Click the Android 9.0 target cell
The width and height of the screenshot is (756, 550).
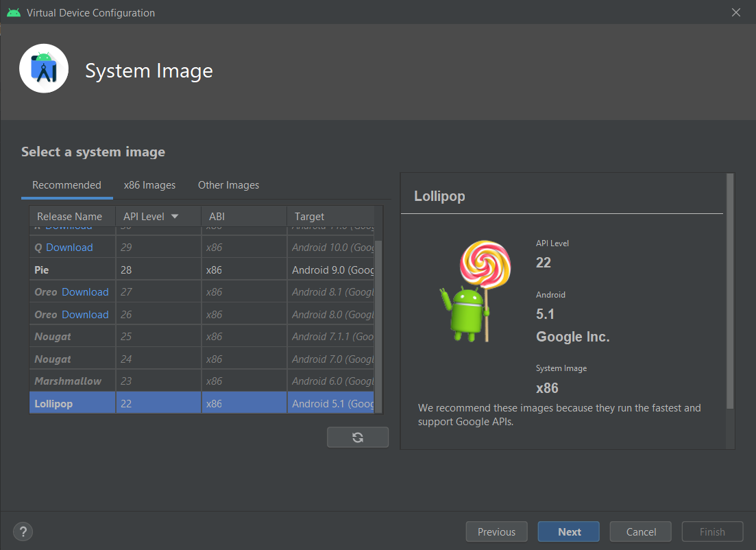pyautogui.click(x=331, y=270)
